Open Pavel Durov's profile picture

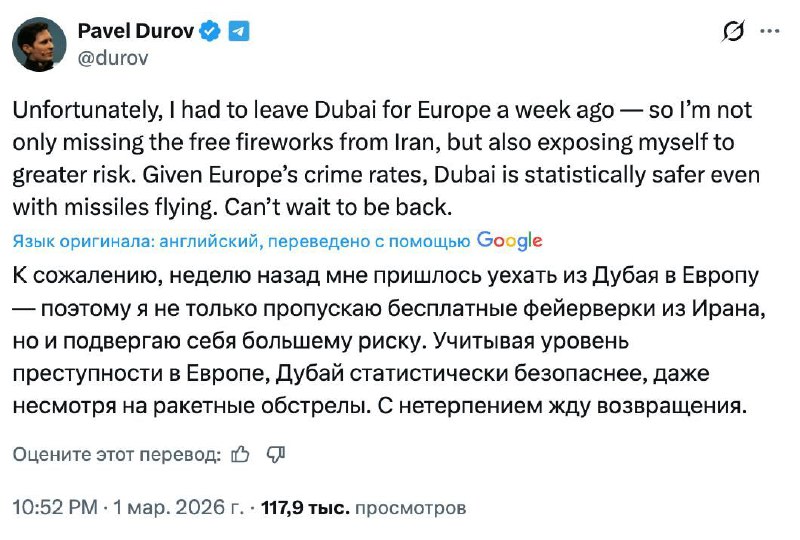click(x=38, y=45)
